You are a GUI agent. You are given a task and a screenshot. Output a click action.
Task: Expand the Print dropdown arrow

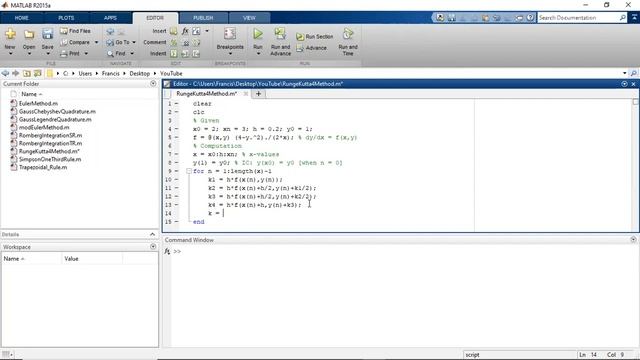click(86, 53)
